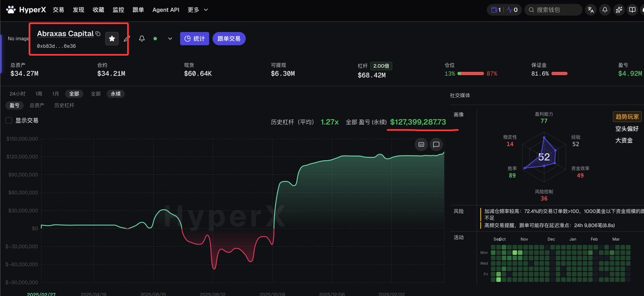Click the AI sparkle icon
644x296 pixels.
(619, 10)
